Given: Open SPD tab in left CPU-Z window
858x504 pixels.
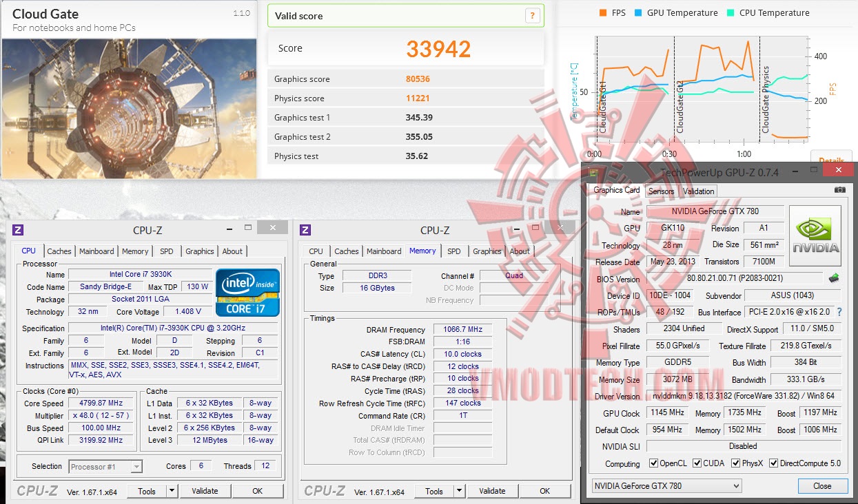Looking at the screenshot, I should tap(167, 251).
